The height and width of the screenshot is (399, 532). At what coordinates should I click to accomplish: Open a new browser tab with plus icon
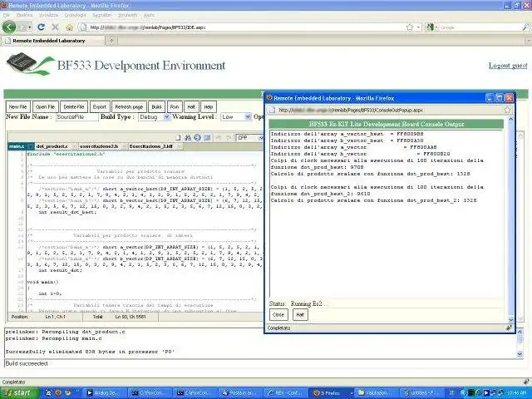(x=111, y=41)
